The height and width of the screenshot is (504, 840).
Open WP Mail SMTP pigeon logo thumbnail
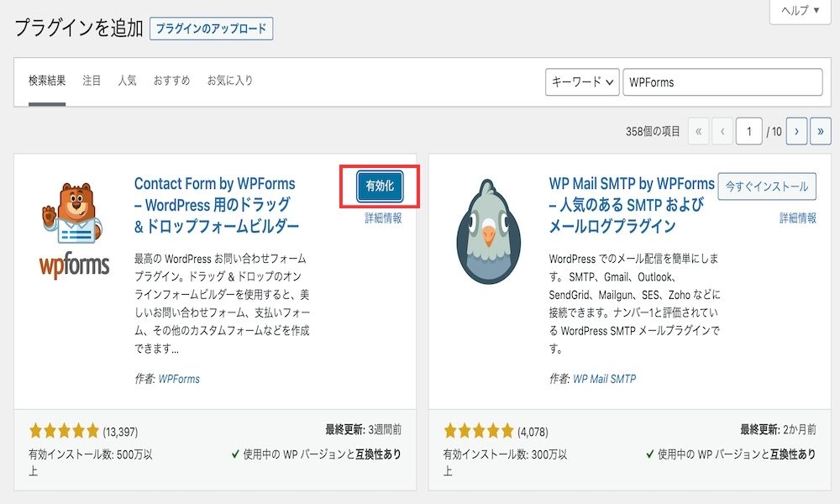tap(488, 231)
